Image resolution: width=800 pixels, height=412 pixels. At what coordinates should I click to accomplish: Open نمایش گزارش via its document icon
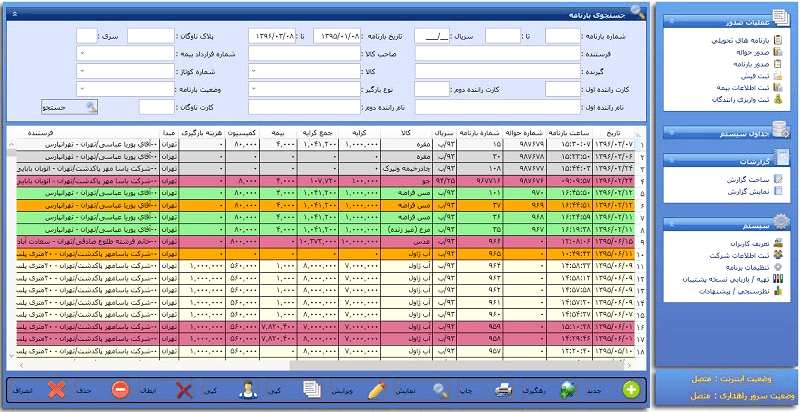pos(778,191)
